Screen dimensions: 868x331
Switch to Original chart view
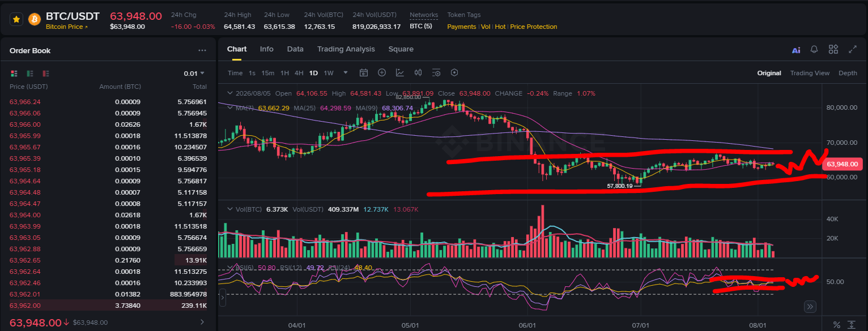(x=769, y=73)
